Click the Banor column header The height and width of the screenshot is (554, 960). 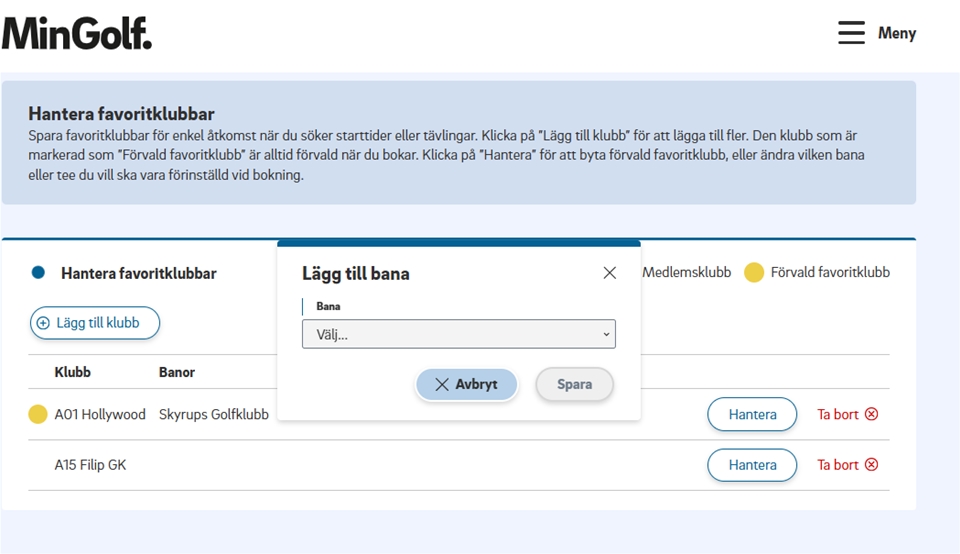[x=177, y=372]
